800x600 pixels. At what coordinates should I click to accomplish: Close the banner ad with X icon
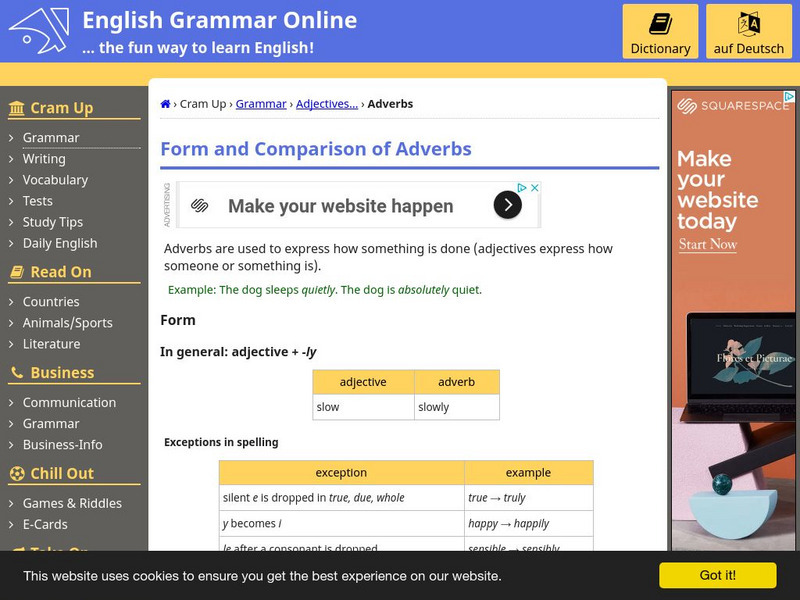pos(535,188)
